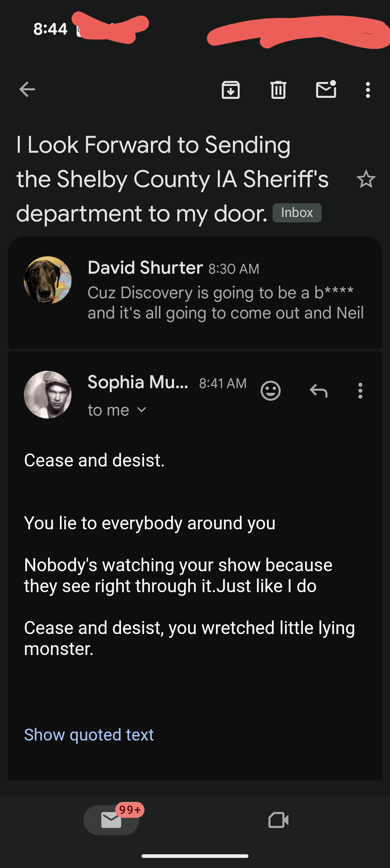The width and height of the screenshot is (390, 868).
Task: Archive this email conversation
Action: pyautogui.click(x=231, y=90)
